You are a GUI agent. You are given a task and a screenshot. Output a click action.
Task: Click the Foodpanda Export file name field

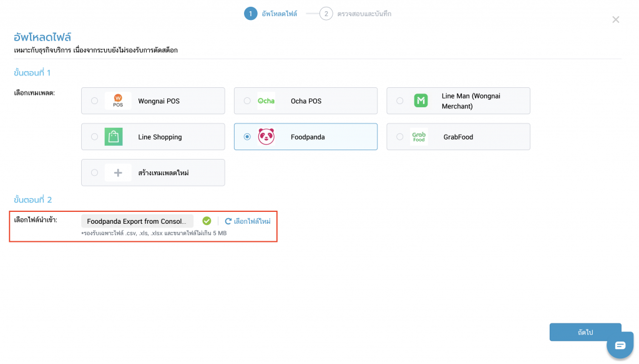137,221
